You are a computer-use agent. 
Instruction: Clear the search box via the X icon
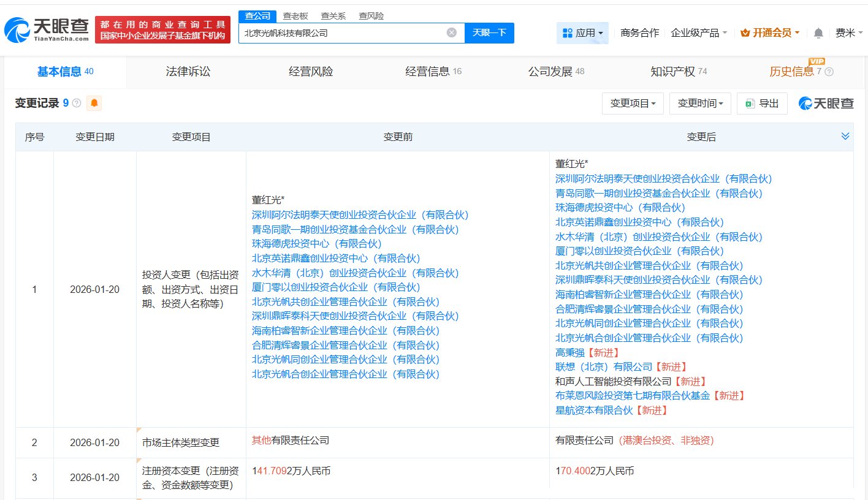452,32
